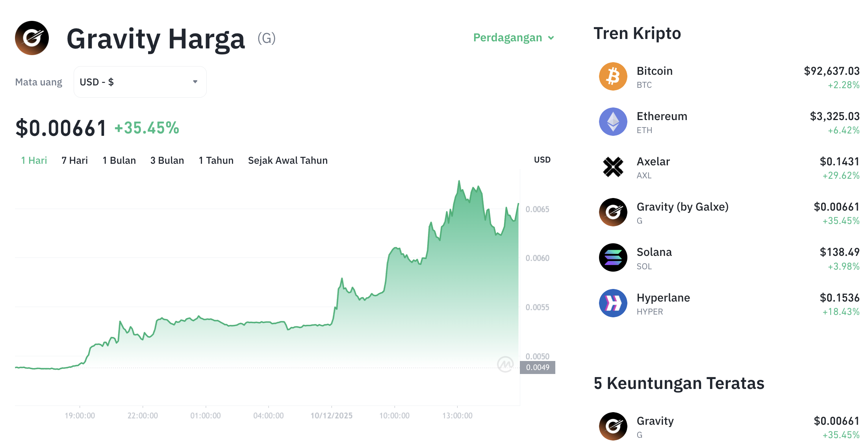Click the Axelar AXL icon
The image size is (868, 448).
pos(613,167)
